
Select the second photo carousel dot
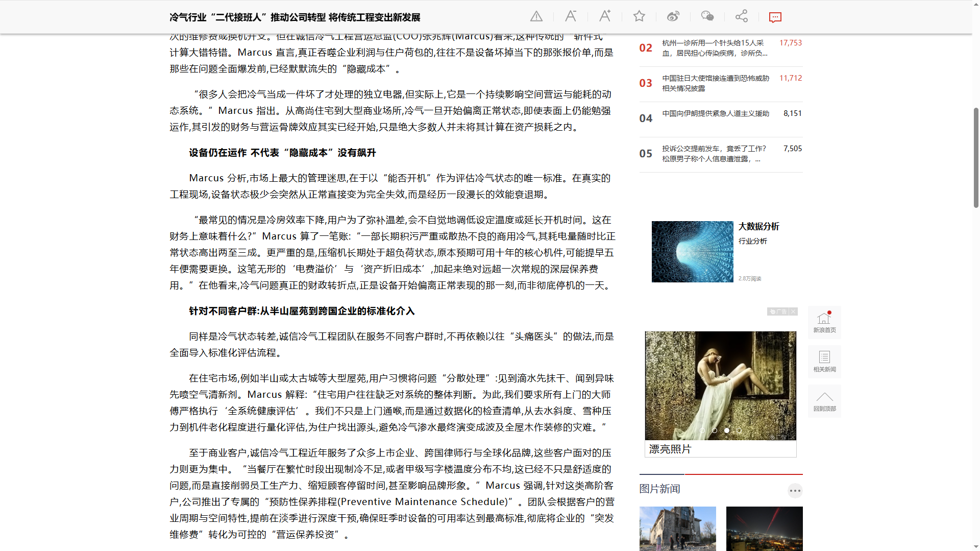(715, 430)
